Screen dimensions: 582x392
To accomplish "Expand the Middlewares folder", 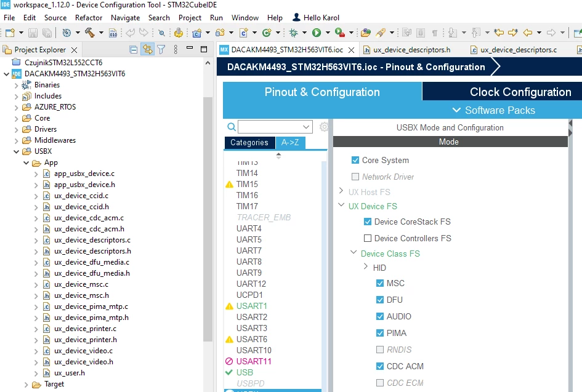I will (17, 140).
